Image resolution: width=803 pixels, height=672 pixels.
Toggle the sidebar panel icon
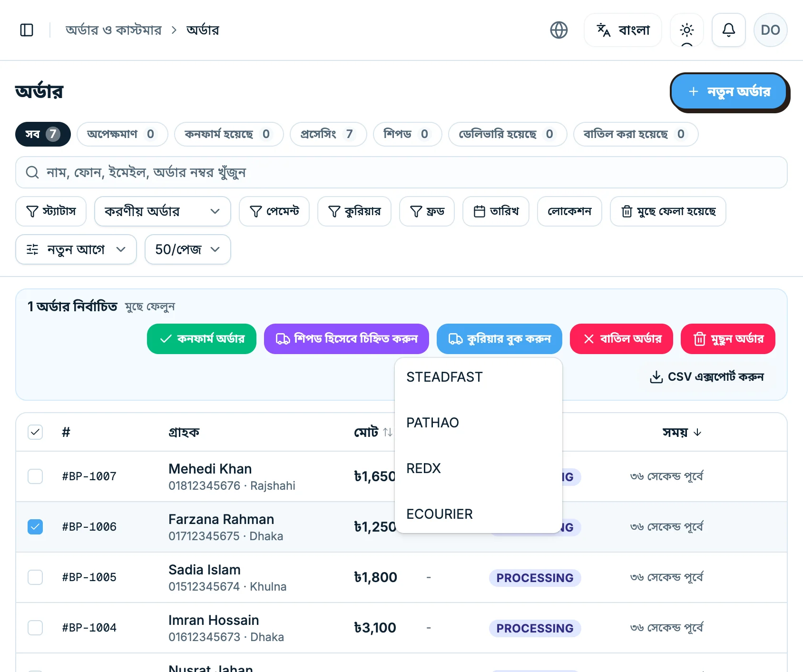(27, 30)
